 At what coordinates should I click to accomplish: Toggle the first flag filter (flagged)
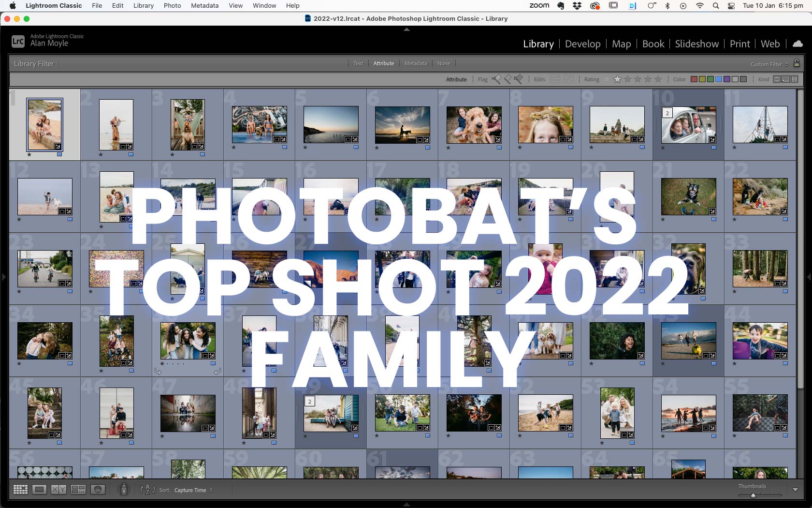coord(496,79)
